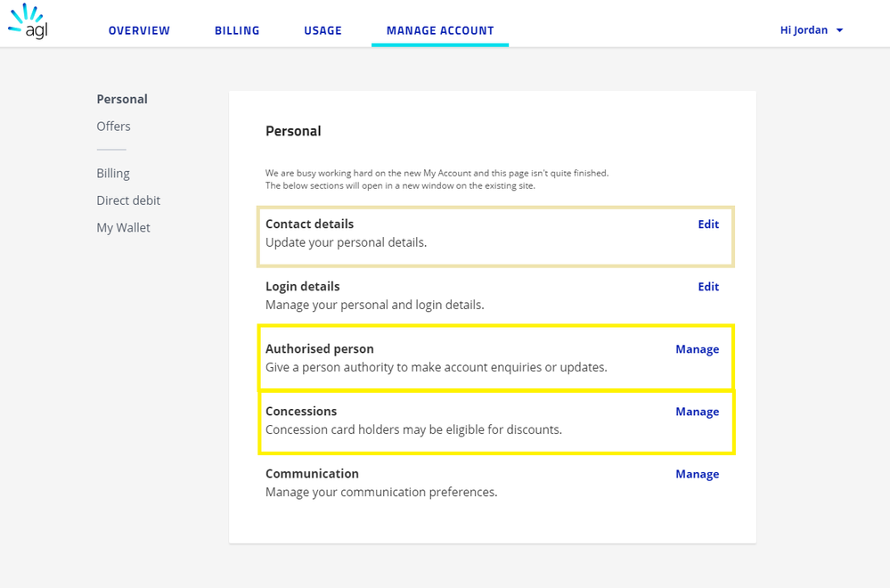Select the MANAGE ACCOUNT tab
The height and width of the screenshot is (588, 890).
[x=439, y=29]
